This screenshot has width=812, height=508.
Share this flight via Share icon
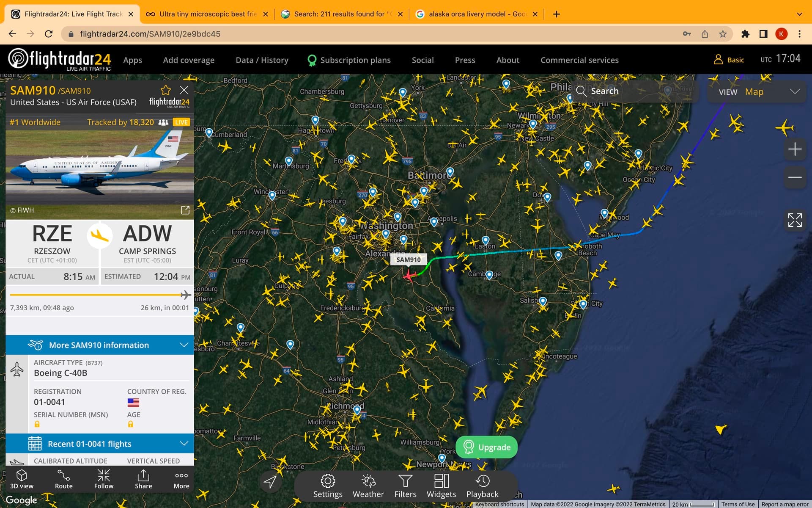point(143,479)
